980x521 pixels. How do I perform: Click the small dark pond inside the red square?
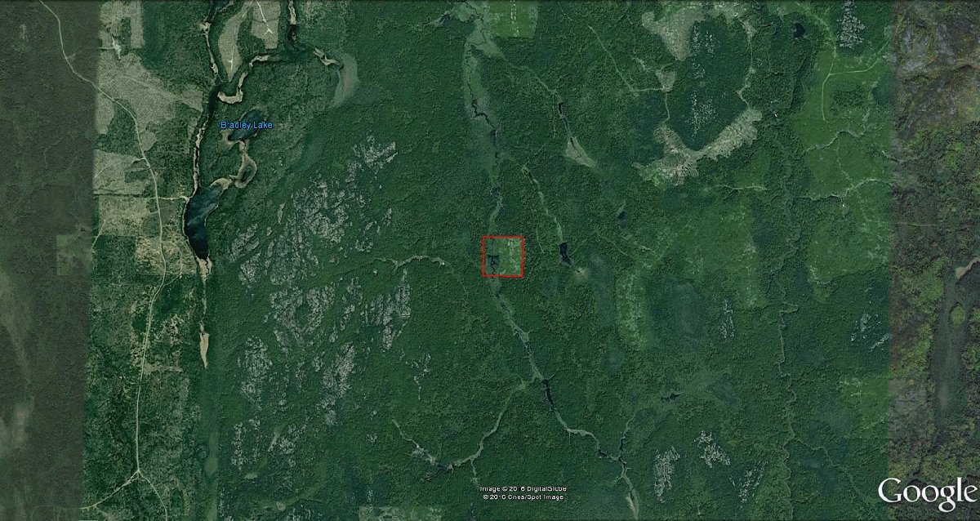(x=494, y=263)
